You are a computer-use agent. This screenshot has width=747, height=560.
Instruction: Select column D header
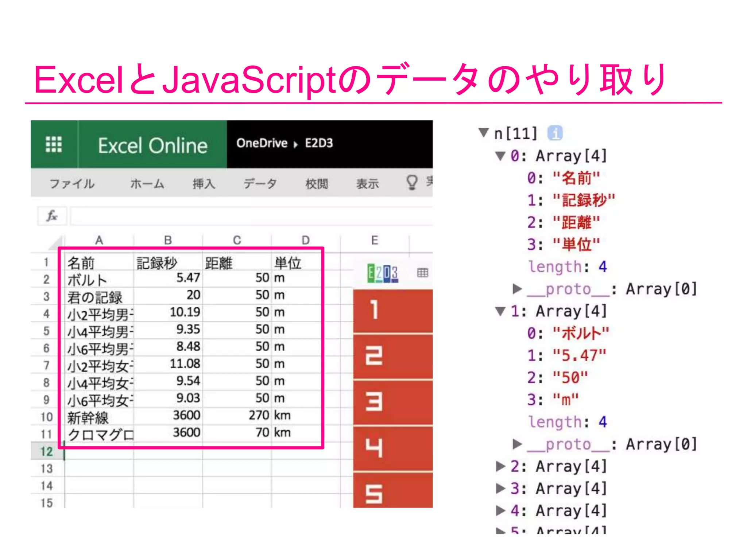[x=306, y=240]
